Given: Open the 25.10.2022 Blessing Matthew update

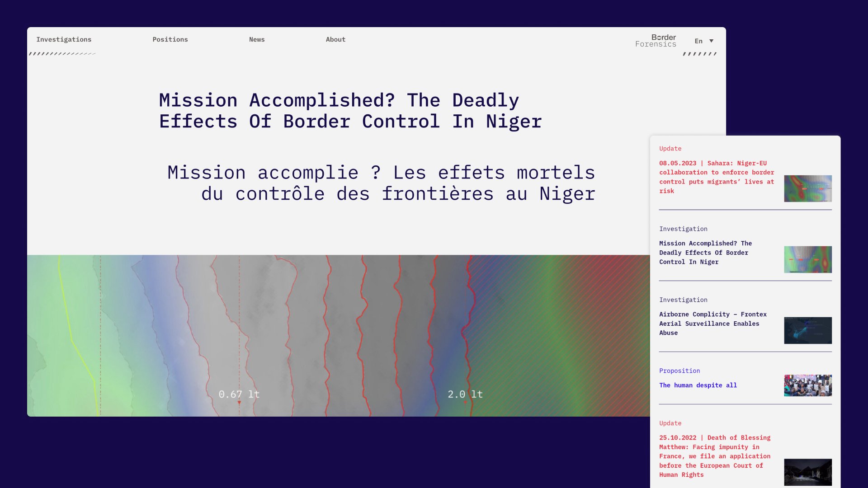Looking at the screenshot, I should pyautogui.click(x=715, y=456).
